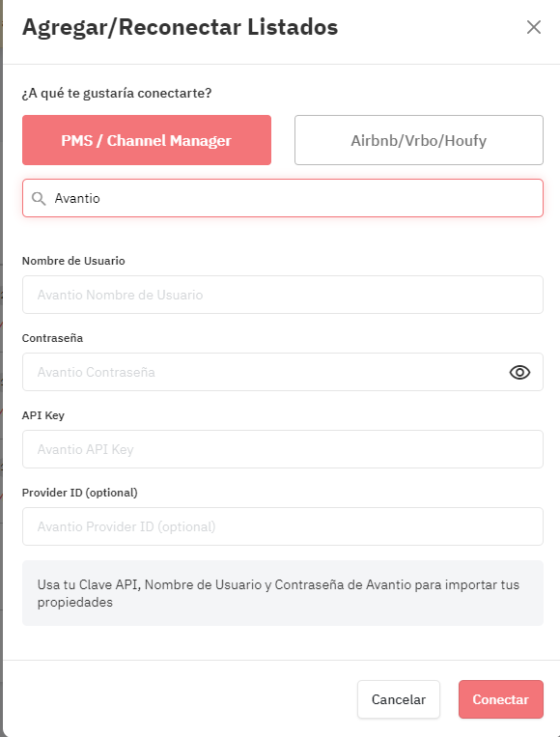Viewport: 560px width, 737px height.
Task: Show the Avantio password with eye icon
Action: pyautogui.click(x=519, y=372)
